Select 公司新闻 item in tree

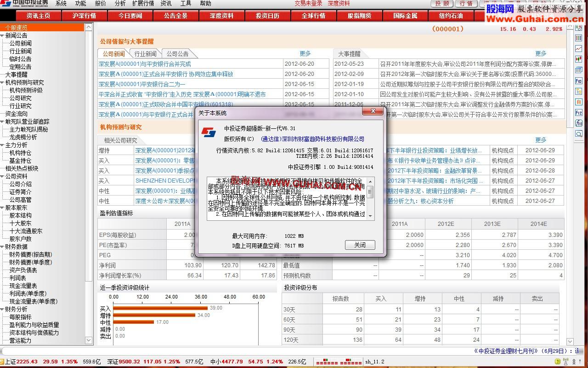[21, 43]
